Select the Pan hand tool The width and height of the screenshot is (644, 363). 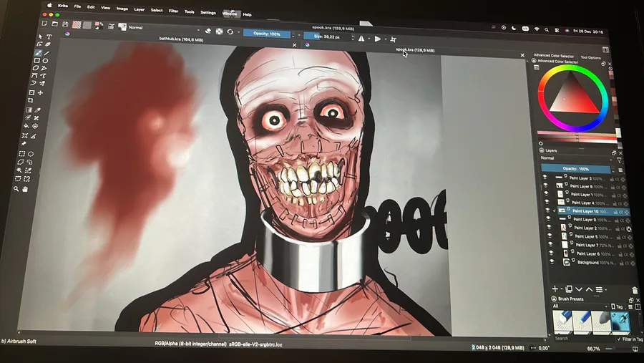(25, 189)
